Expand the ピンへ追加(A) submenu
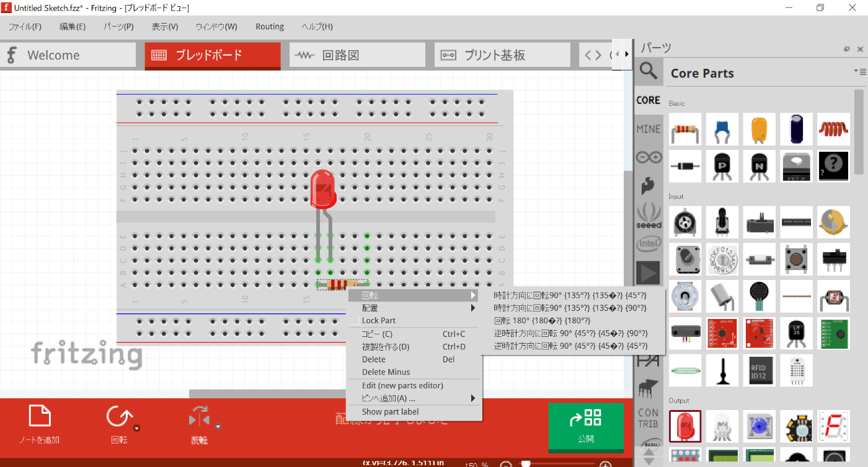This screenshot has height=467, width=868. (x=414, y=398)
